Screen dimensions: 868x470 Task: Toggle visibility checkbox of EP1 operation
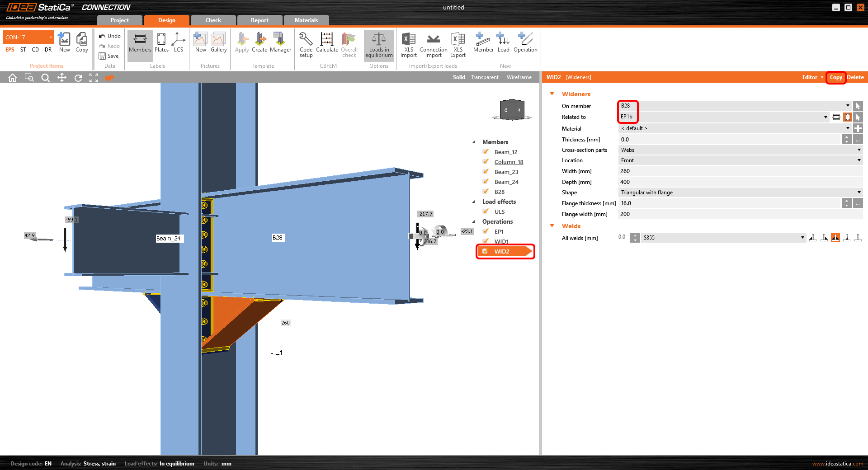486,231
